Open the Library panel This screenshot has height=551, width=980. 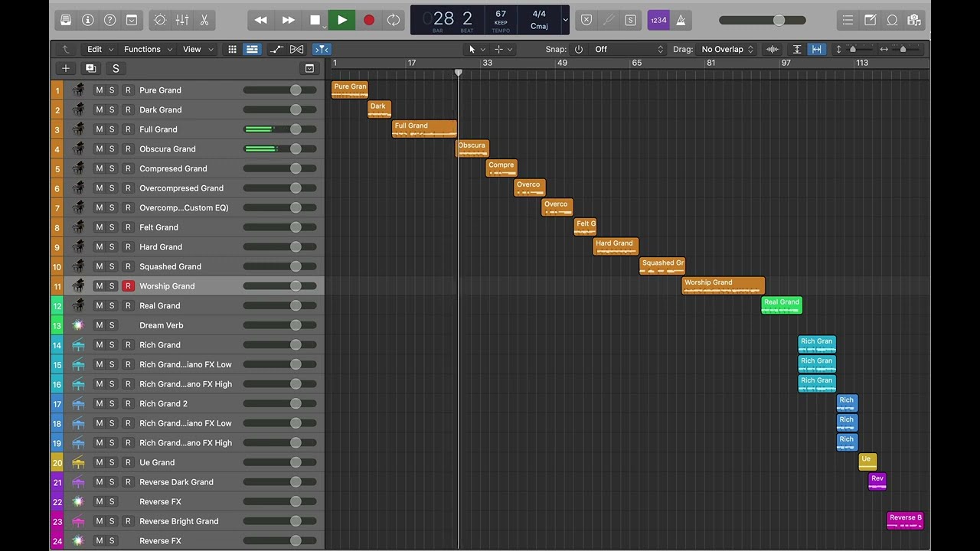tap(66, 20)
